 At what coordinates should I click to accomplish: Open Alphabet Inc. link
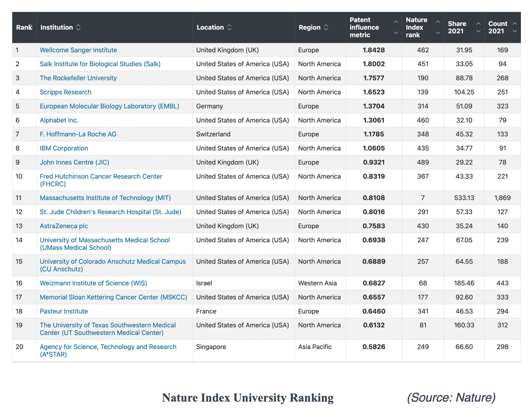pyautogui.click(x=59, y=120)
